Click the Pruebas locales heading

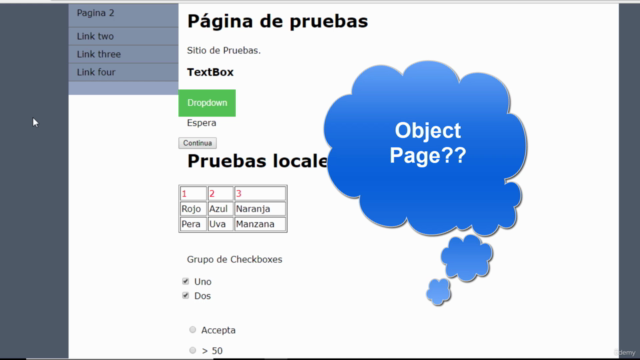click(257, 161)
